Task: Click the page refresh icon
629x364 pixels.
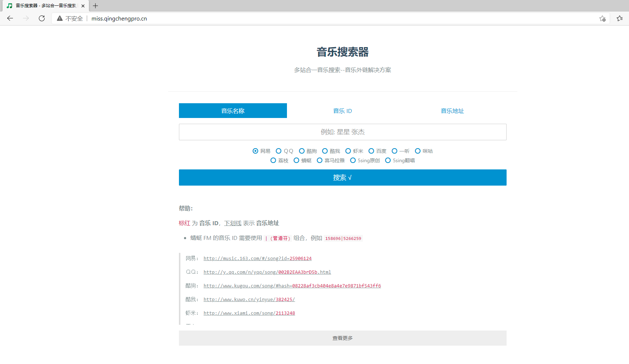Action: pyautogui.click(x=42, y=18)
